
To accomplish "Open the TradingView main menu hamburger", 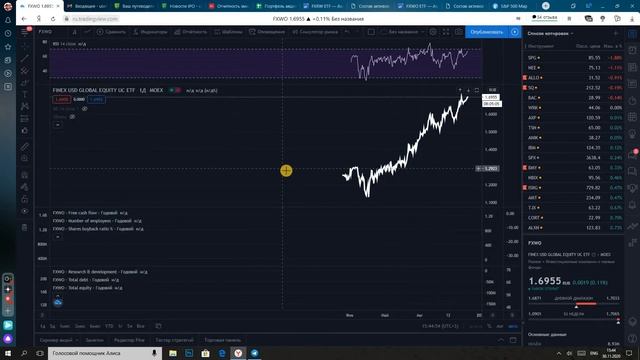I will click(25, 32).
